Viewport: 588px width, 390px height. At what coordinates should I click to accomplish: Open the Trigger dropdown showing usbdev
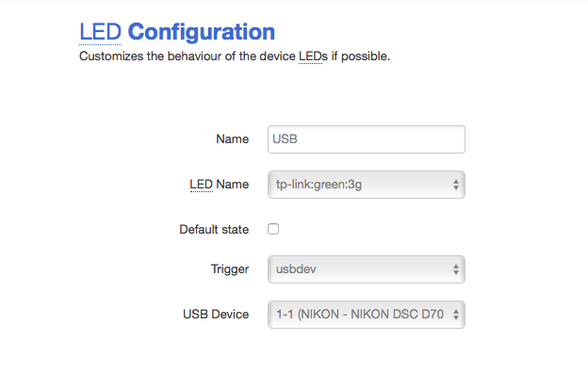click(366, 269)
